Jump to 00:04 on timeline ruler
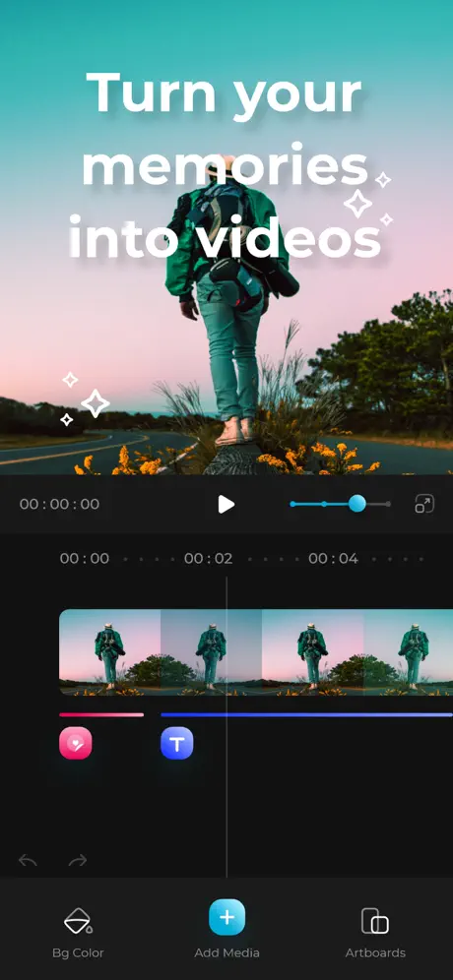 (333, 558)
